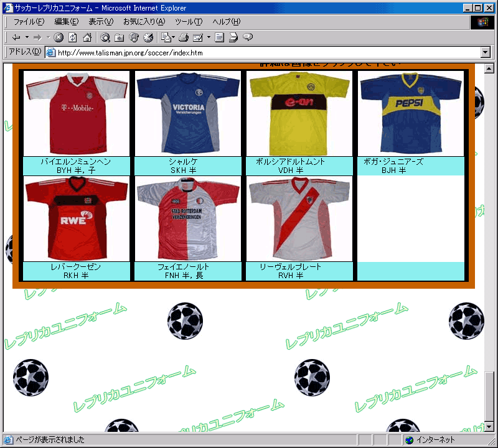Image resolution: width=498 pixels, height=448 pixels.
Task: Open the Pepsi Boca Juniors jersey image
Action: pyautogui.click(x=411, y=113)
